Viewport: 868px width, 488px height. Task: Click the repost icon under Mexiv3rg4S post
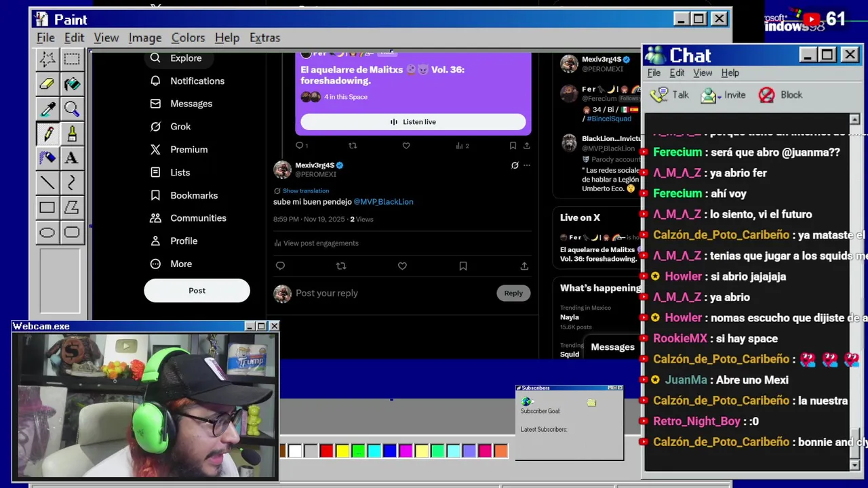(x=341, y=266)
